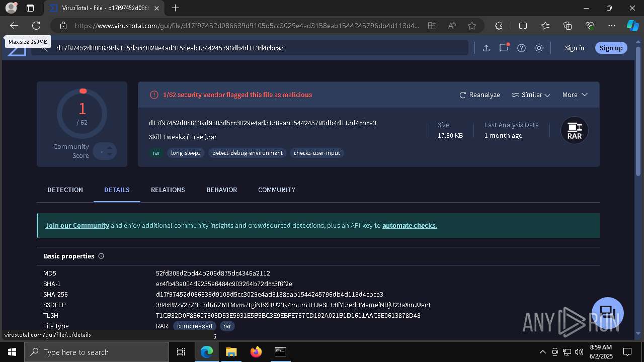The height and width of the screenshot is (362, 644).
Task: Open browser extensions menu
Action: tap(499, 26)
